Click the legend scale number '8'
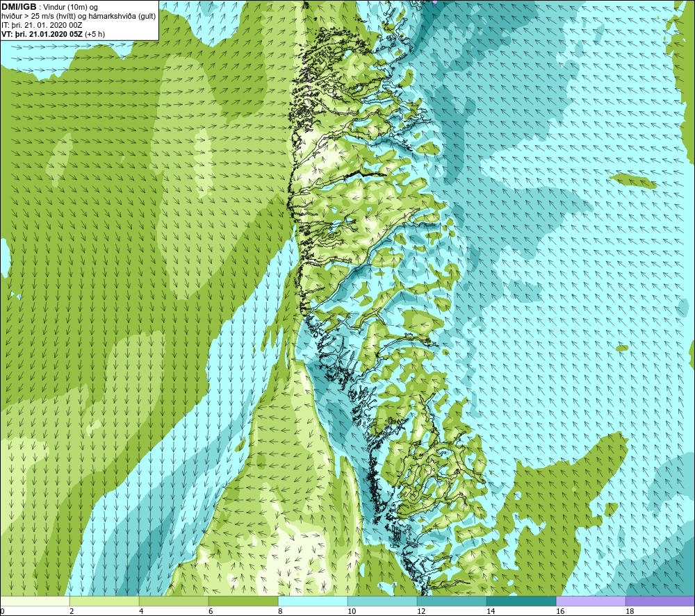This screenshot has width=695, height=616. coord(281,611)
